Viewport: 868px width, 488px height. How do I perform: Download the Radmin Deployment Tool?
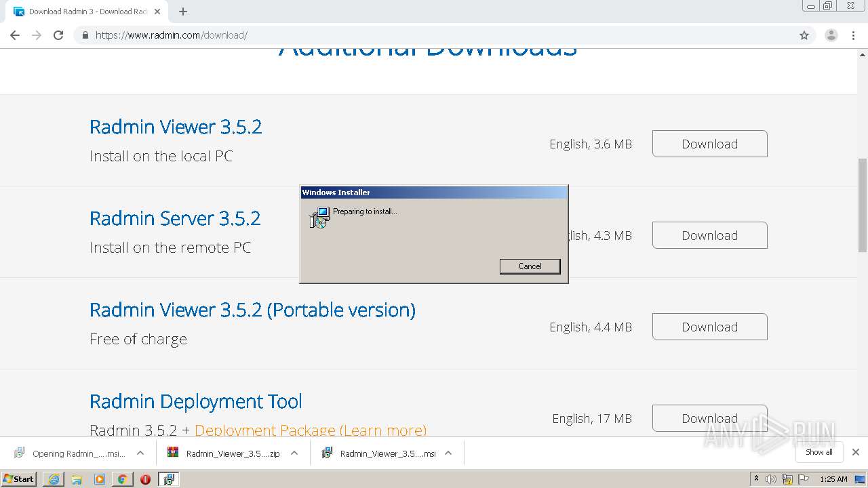tap(709, 418)
